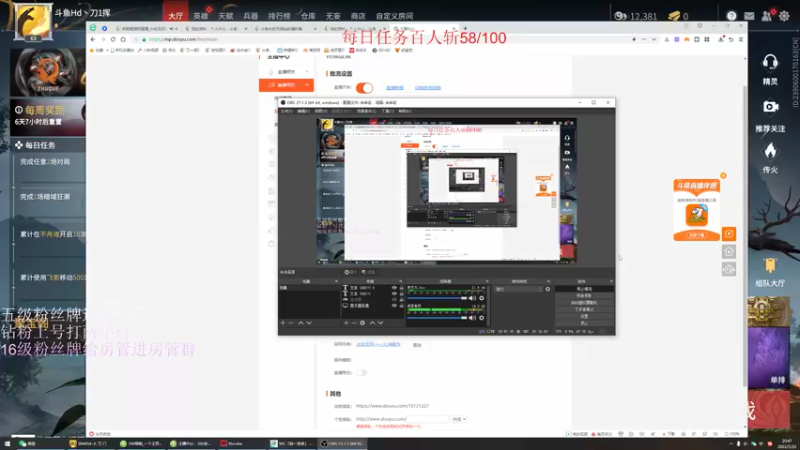Click the 传火 flame icon

tap(770, 151)
